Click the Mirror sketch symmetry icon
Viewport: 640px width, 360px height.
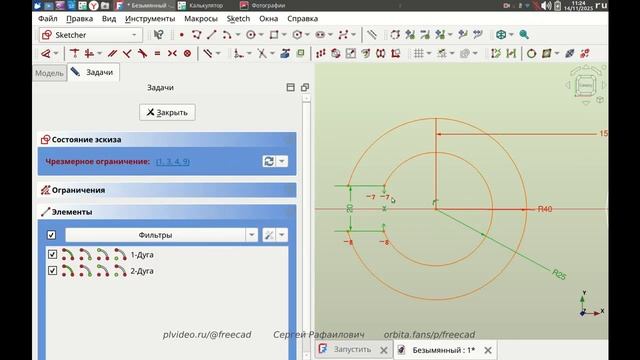pyautogui.click(x=380, y=53)
